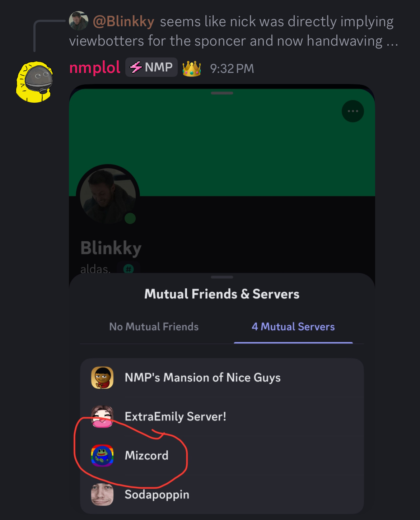Jump to the replied message preview text
Screen dimensions: 420x520
[234, 31]
